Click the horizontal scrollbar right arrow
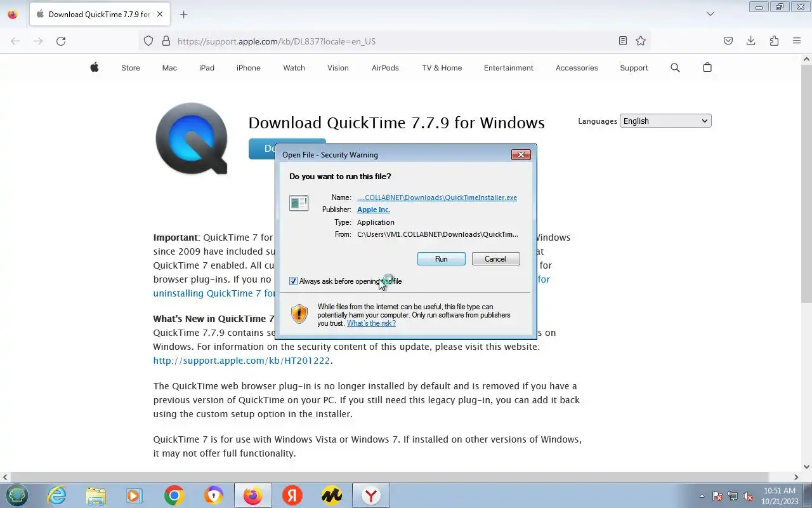 796,477
